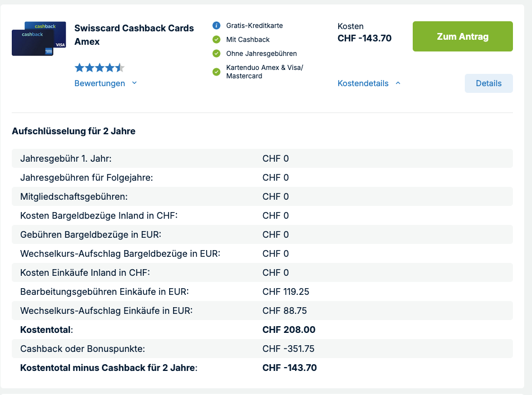Click the green checkmark beside Kartenduo Amex & Visa

click(216, 72)
